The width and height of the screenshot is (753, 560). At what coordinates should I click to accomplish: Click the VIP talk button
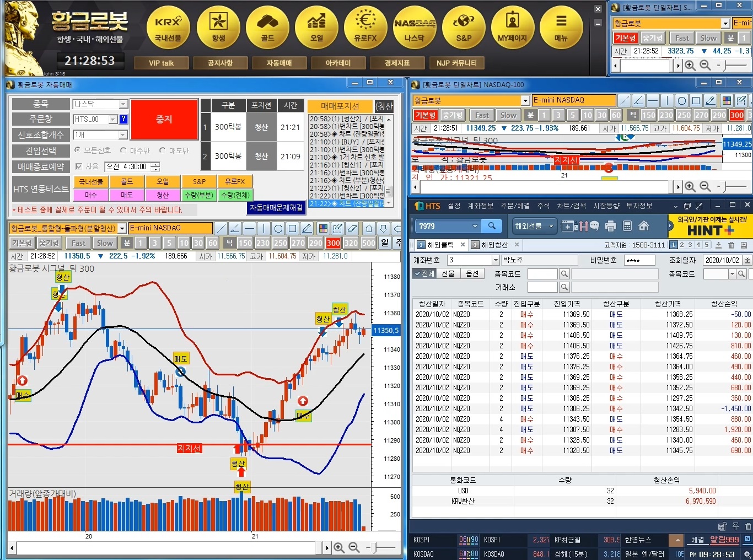tap(161, 63)
